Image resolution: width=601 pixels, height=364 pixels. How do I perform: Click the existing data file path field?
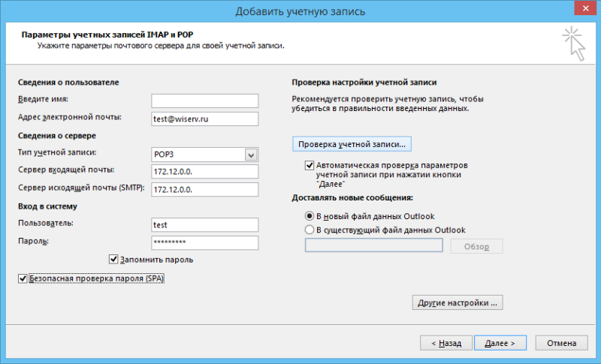tap(373, 246)
